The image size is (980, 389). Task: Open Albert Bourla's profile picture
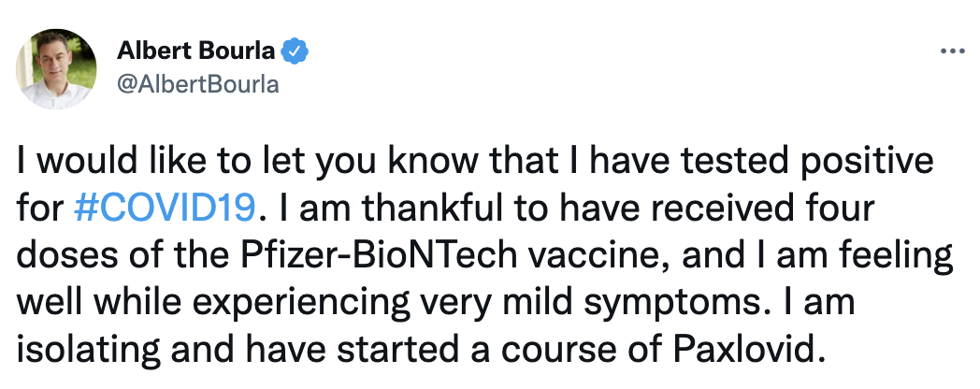click(x=57, y=67)
